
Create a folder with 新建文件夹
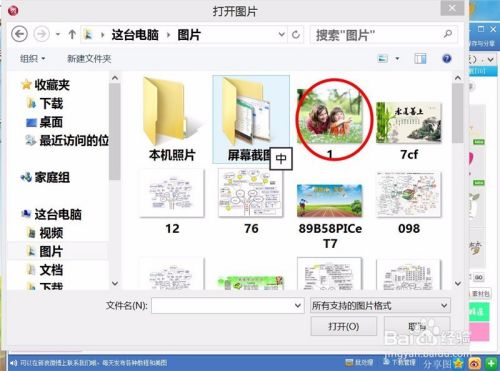89,59
